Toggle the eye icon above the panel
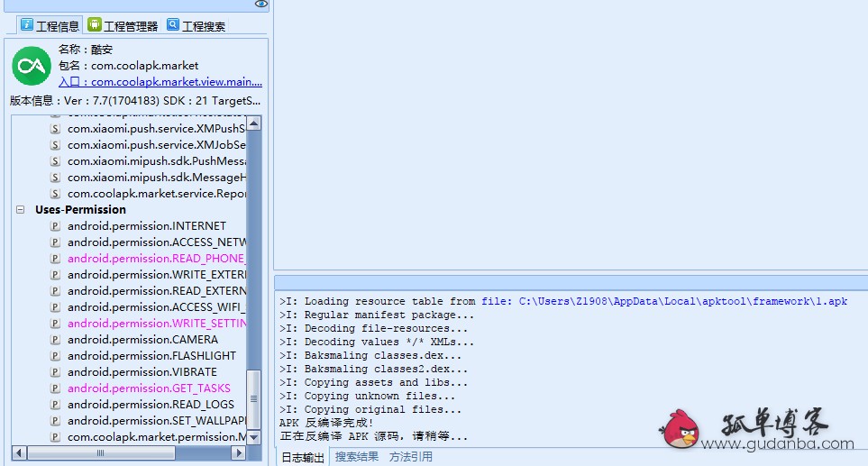The width and height of the screenshot is (868, 466). coord(261,4)
